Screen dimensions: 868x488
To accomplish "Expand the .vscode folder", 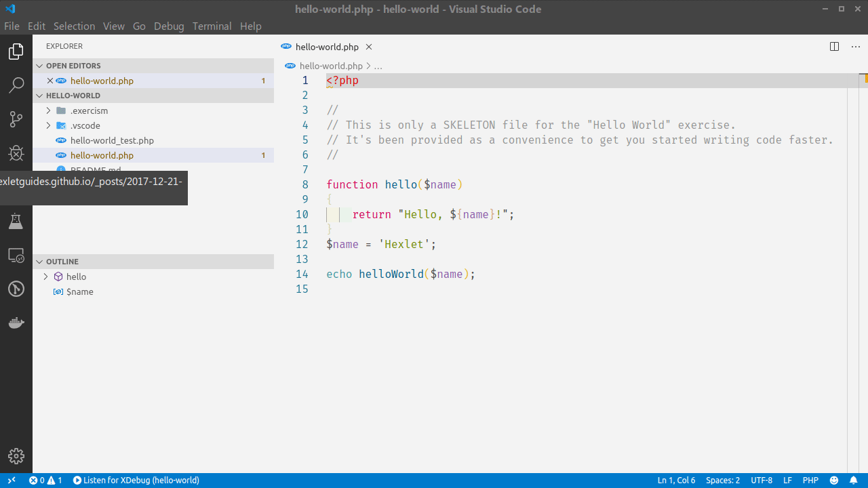I will 47,125.
